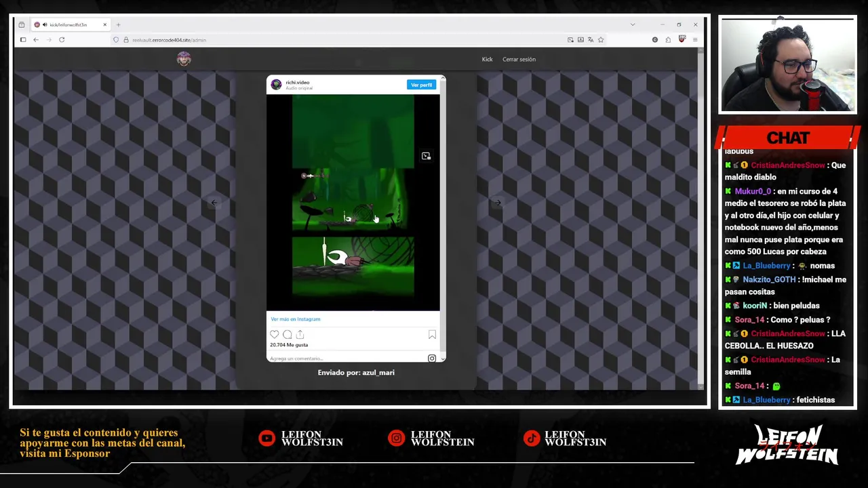Open the comment bubble icon on the post
868x488 pixels.
[287, 334]
